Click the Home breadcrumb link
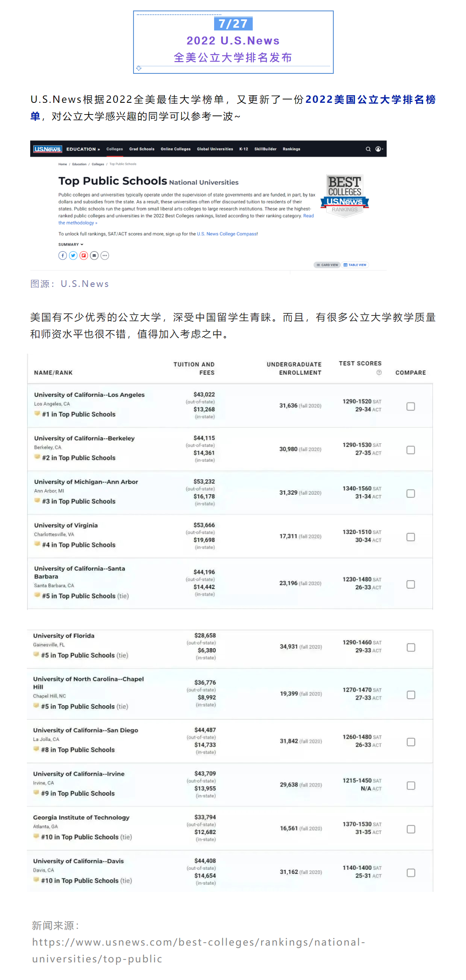466x980 pixels. tap(63, 164)
